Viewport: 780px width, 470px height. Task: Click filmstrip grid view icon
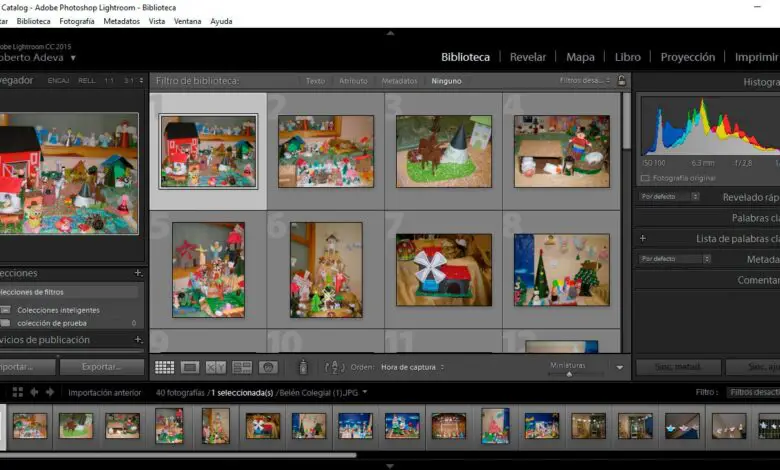(x=18, y=392)
